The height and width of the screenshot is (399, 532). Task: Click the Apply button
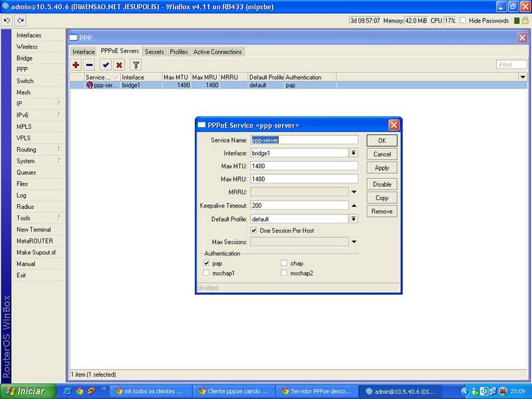(x=382, y=168)
